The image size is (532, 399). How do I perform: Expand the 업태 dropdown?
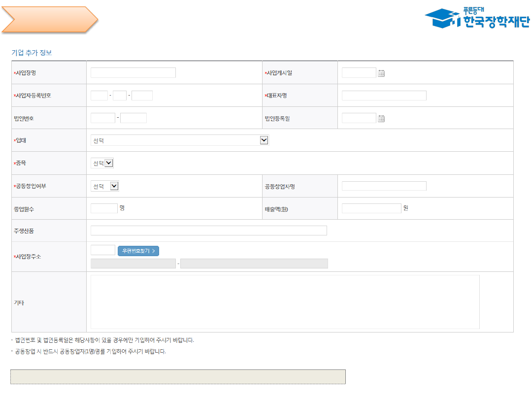[x=180, y=140]
